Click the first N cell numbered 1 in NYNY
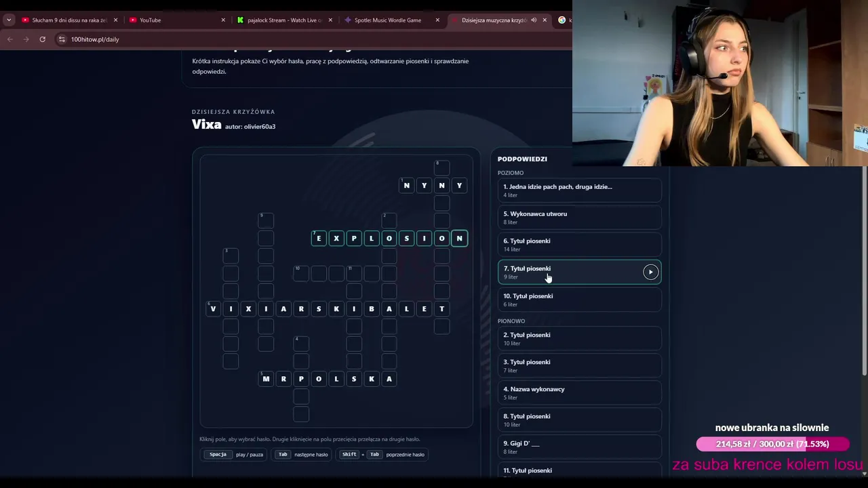Viewport: 868px width, 488px height. tap(407, 185)
